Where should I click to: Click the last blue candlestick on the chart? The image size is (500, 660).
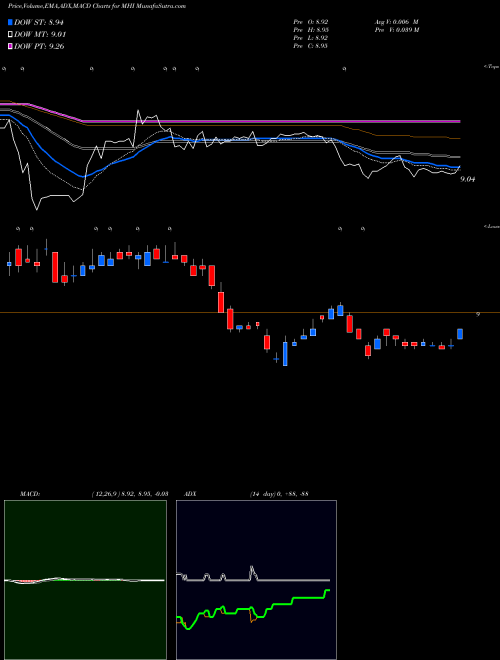460,334
